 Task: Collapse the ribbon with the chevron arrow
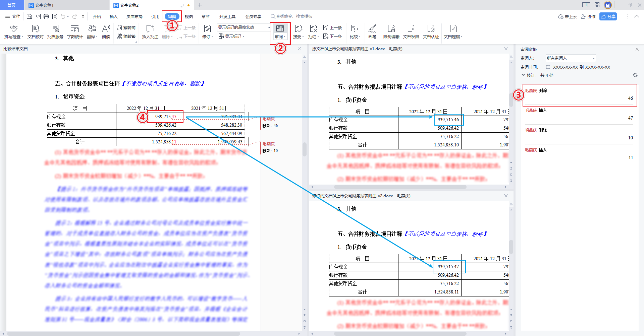tap(636, 16)
